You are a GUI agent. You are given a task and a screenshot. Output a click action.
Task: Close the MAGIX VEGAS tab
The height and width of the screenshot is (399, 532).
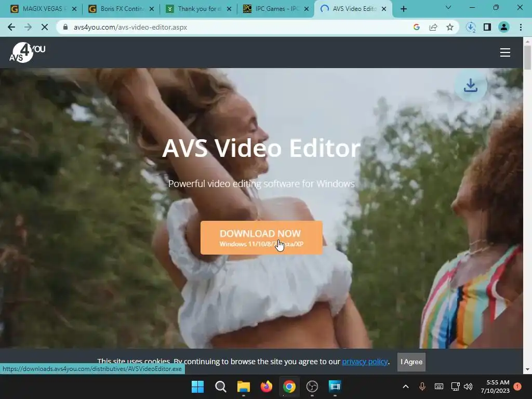(x=74, y=9)
